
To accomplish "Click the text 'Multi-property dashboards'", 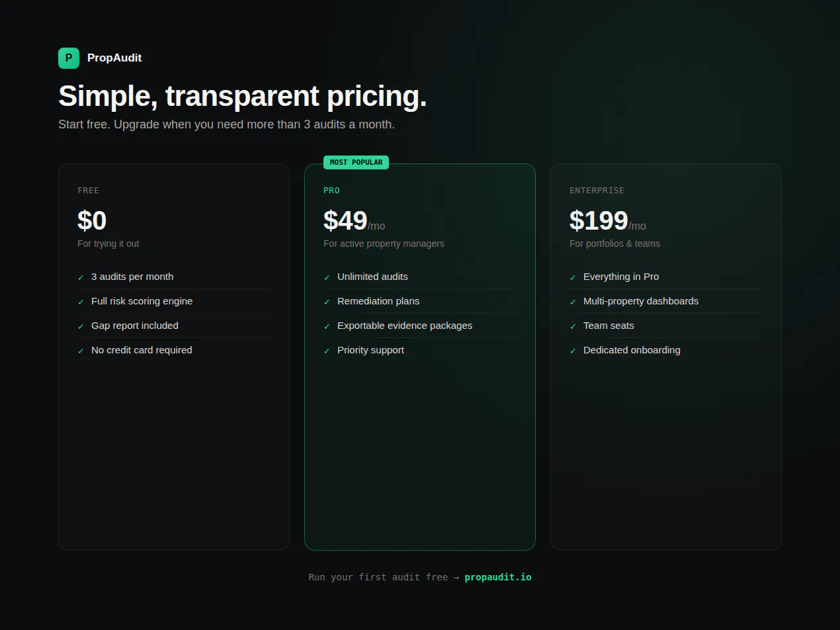I will click(x=641, y=301).
